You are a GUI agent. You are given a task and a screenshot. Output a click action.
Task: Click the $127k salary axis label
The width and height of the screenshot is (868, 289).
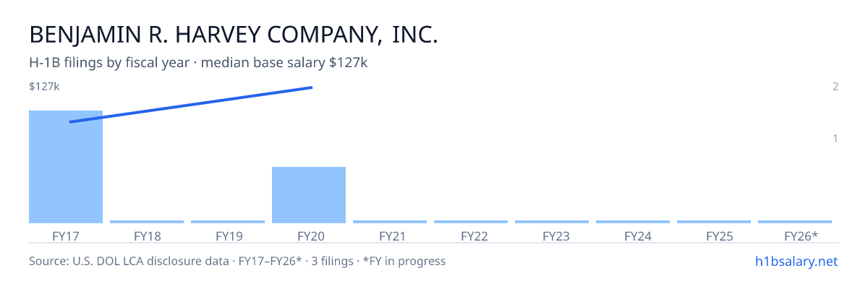tap(44, 87)
